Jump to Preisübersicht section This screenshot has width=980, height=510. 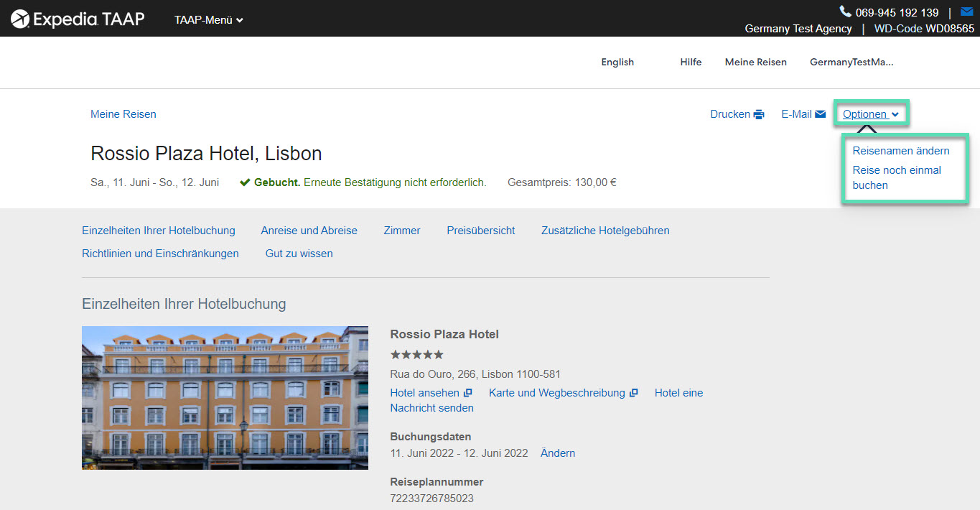[481, 231]
